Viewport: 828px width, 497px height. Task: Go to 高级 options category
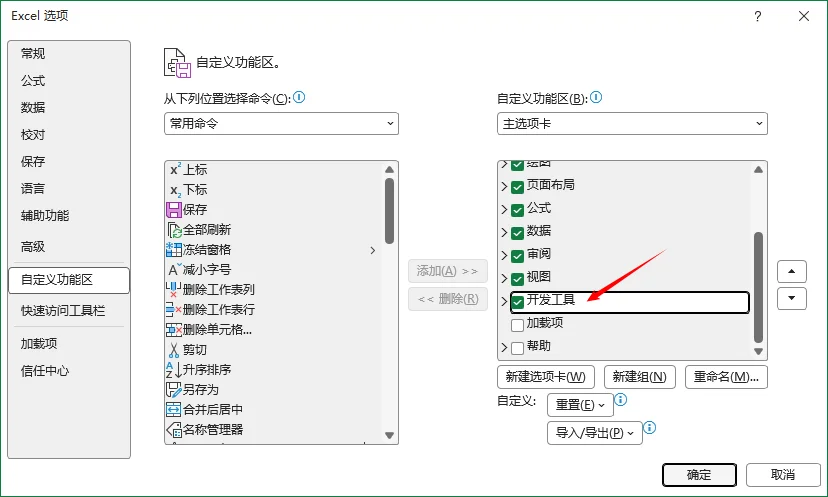pyautogui.click(x=33, y=247)
